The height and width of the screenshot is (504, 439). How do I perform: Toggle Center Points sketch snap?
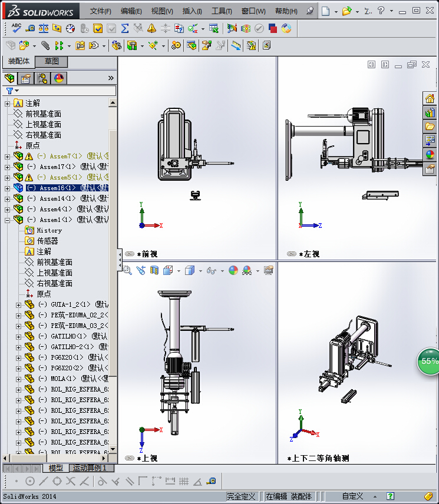[x=30, y=482]
